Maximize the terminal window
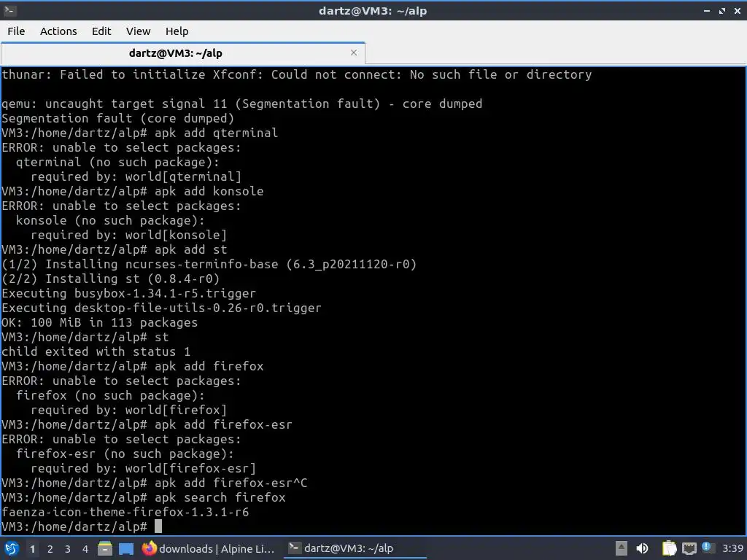This screenshot has height=560, width=747. (x=722, y=10)
